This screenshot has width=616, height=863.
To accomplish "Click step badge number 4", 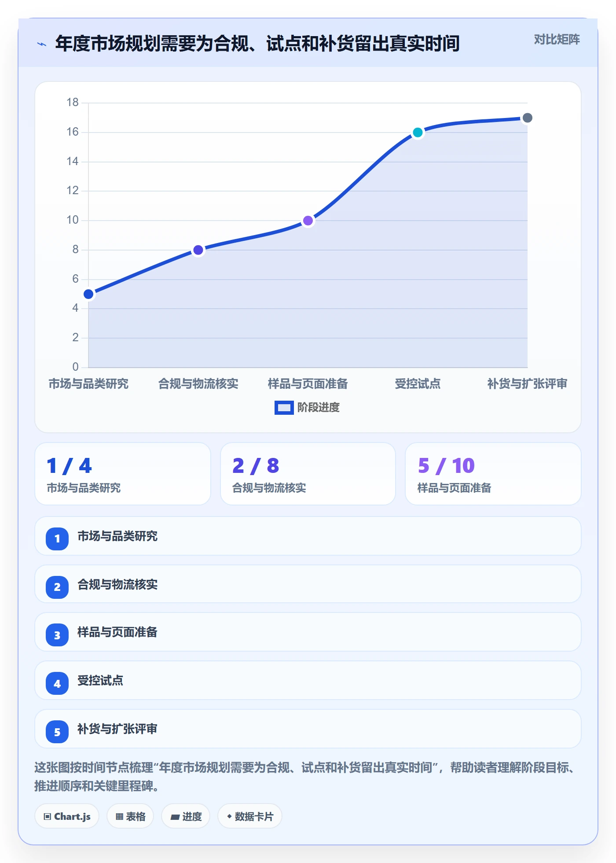I will [x=57, y=684].
